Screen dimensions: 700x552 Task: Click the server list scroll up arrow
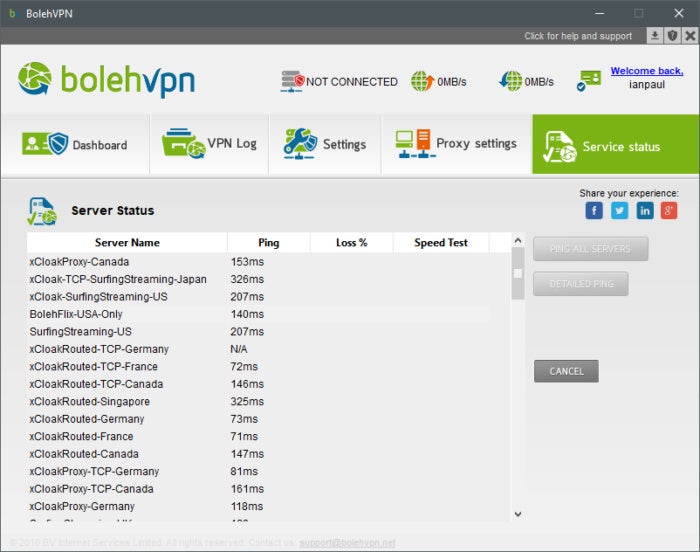pos(518,241)
